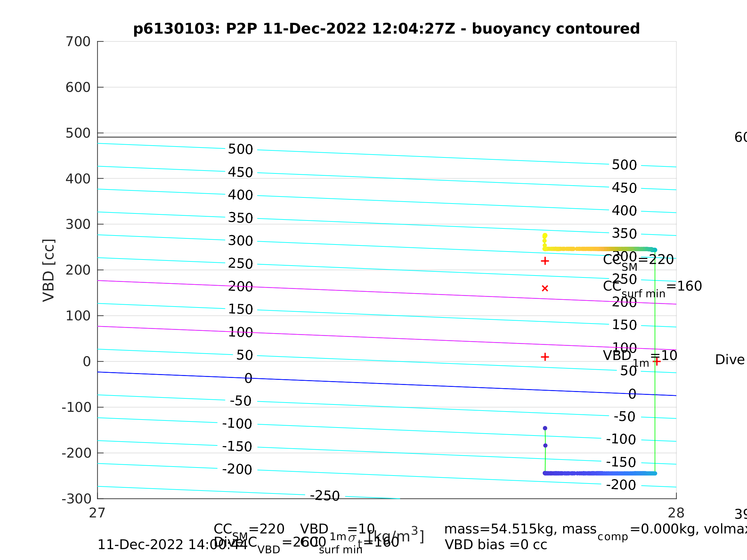The height and width of the screenshot is (560, 747).
Task: Click the left-side '150' contour label
Action: pos(240,309)
